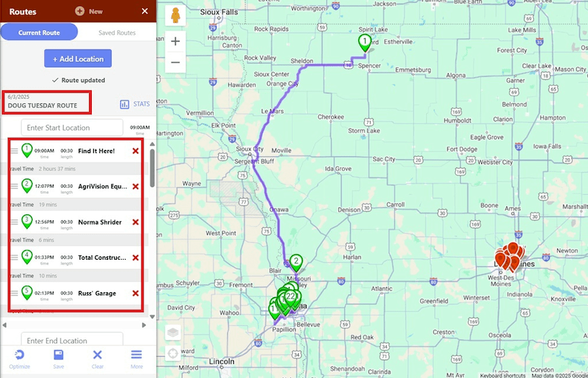This screenshot has height=378, width=588.
Task: Click the 09:00AM start time value
Action: coord(140,128)
